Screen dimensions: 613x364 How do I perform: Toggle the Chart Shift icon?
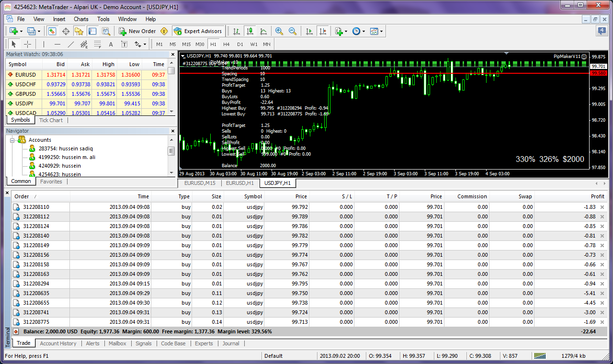pos(323,31)
